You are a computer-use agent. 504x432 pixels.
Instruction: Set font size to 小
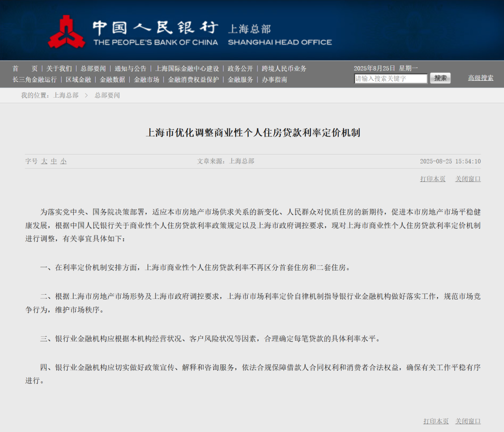click(x=63, y=161)
